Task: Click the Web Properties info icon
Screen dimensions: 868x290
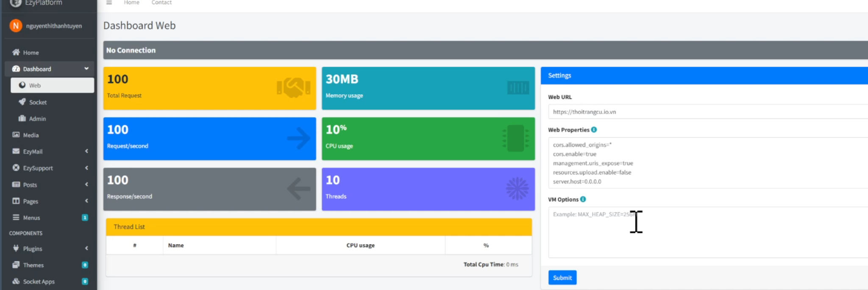Action: coord(594,130)
